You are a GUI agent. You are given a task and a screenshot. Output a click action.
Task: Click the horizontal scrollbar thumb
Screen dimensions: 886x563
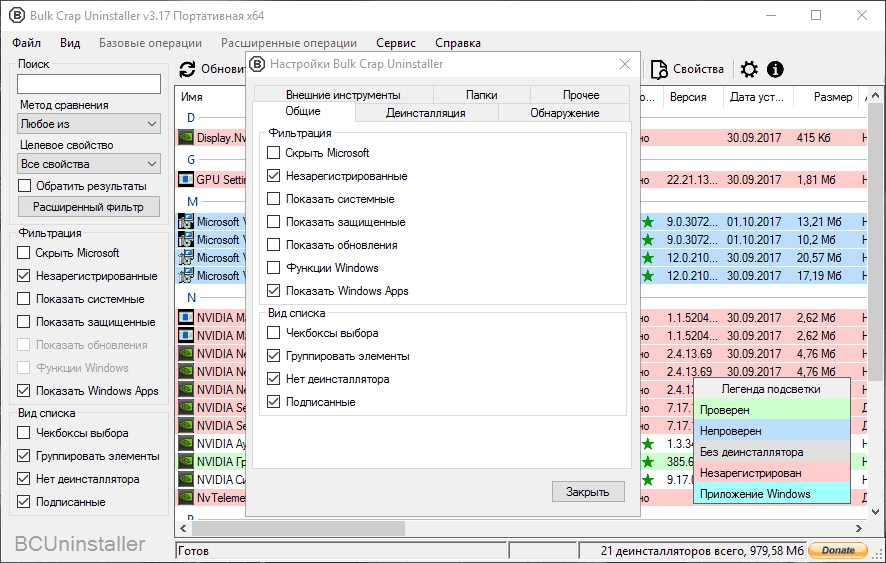tap(298, 529)
